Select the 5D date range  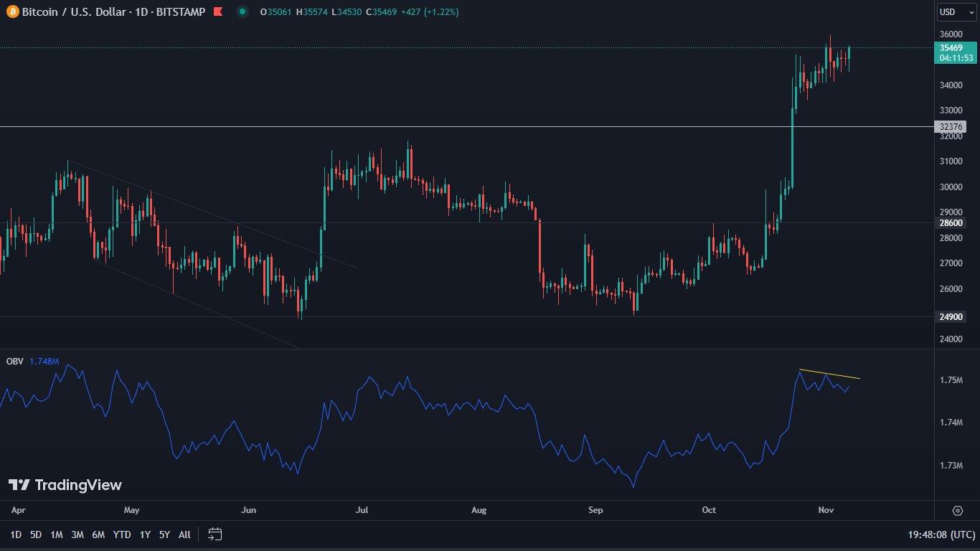(36, 534)
